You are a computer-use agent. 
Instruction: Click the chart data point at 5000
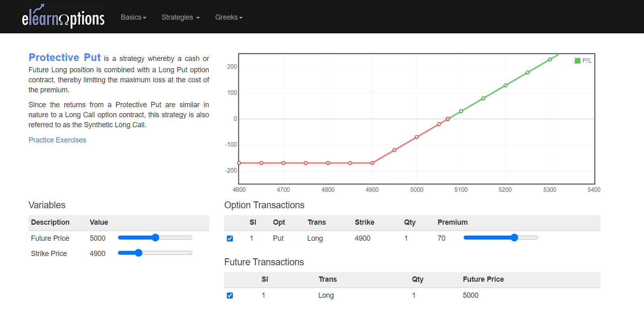click(x=417, y=137)
